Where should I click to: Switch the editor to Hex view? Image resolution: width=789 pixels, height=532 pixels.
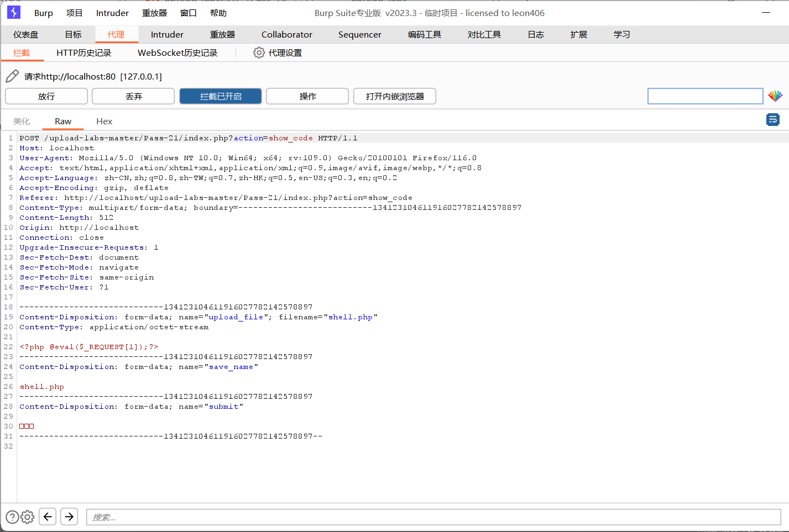coord(104,121)
